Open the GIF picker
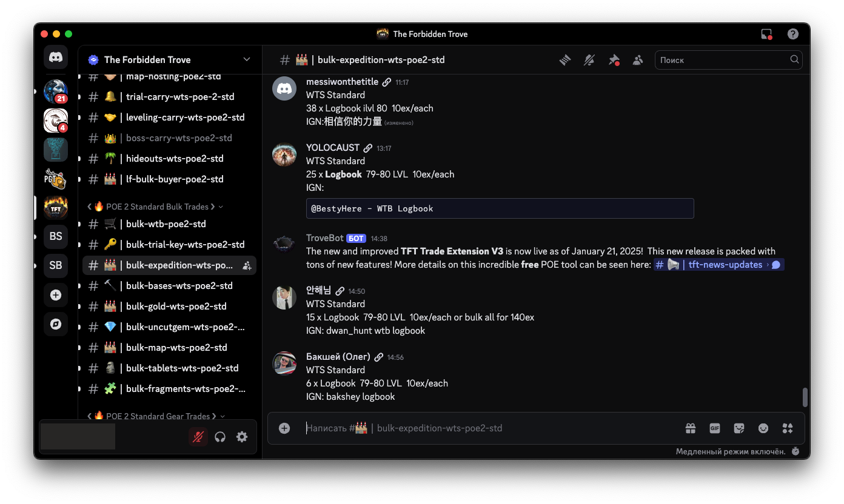 [715, 428]
